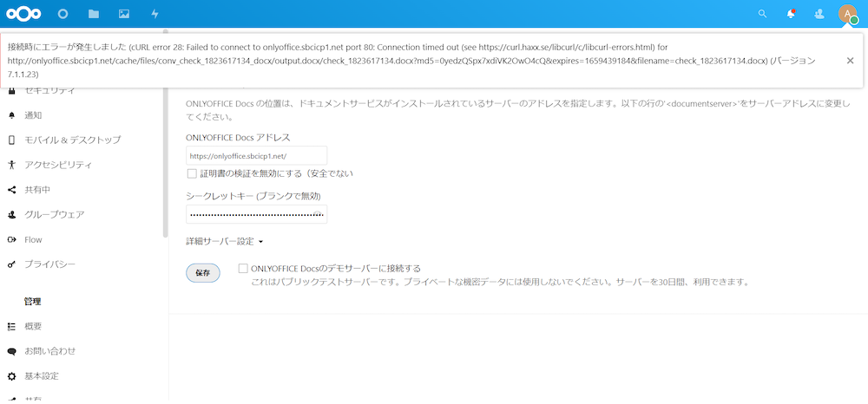Expand 詳細サーバー設定 section
The width and height of the screenshot is (868, 404).
click(224, 242)
